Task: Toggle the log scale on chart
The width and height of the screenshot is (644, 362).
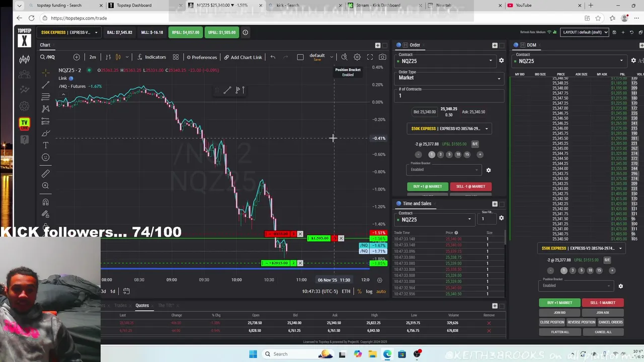Action: 369,292
